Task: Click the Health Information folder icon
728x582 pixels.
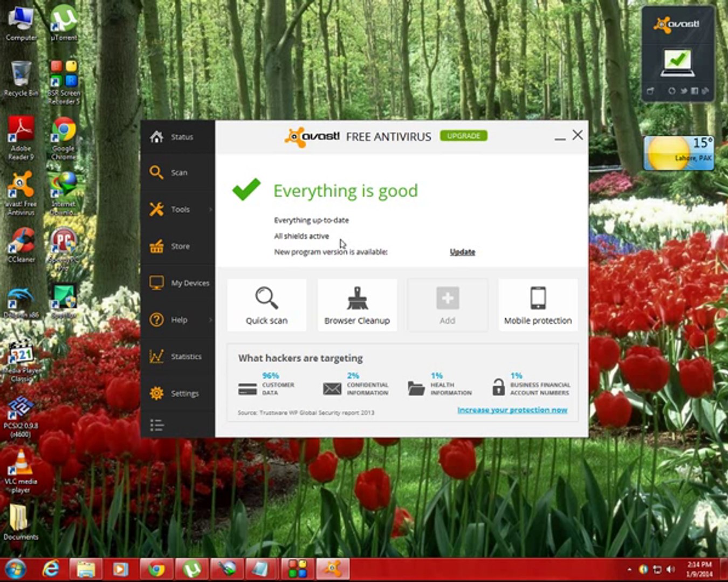Action: click(416, 389)
